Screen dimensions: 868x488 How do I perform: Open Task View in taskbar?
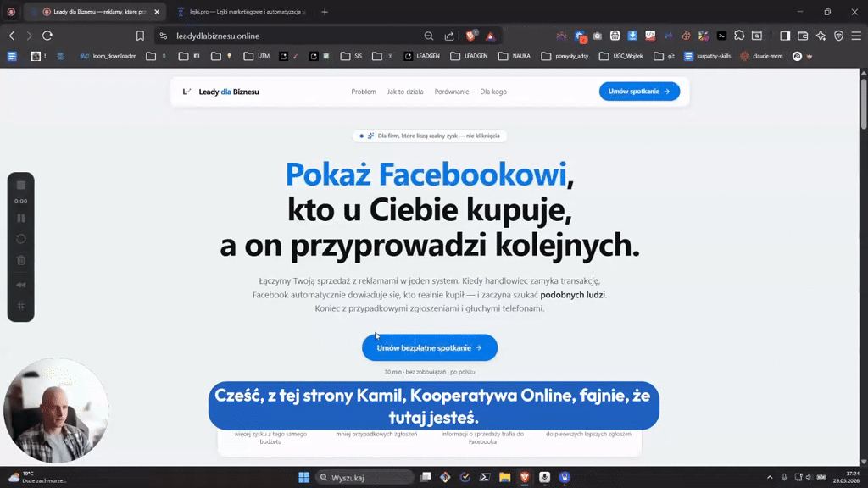(426, 478)
